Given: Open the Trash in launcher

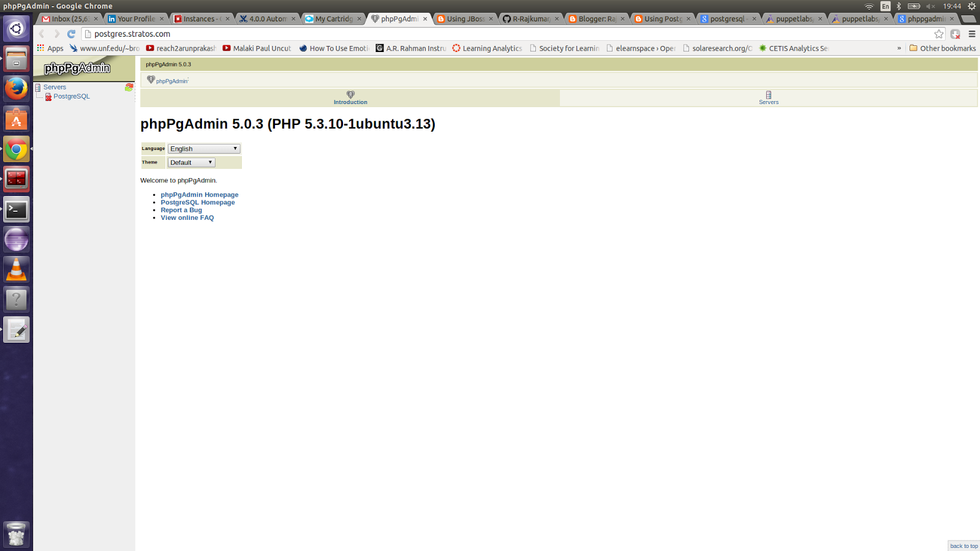Looking at the screenshot, I should click(x=17, y=534).
